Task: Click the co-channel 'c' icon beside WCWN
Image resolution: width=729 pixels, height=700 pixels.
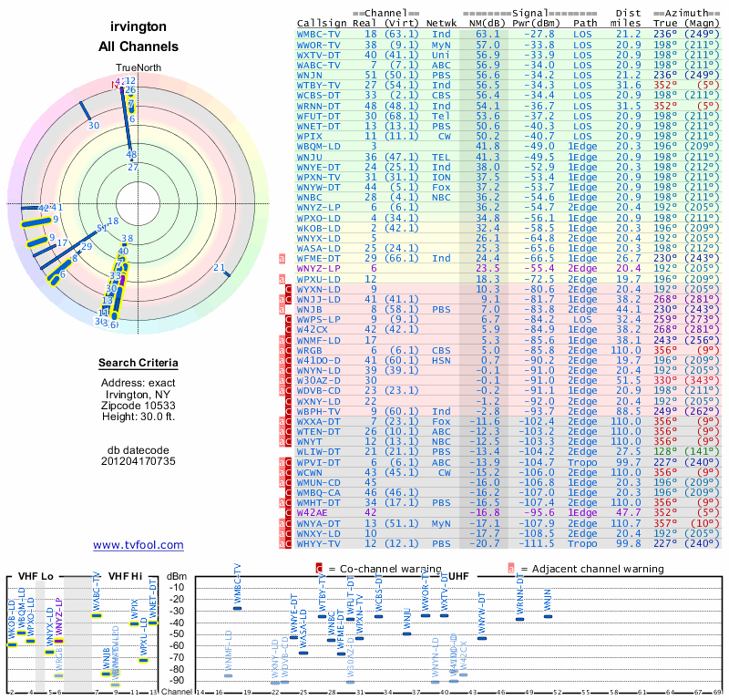Action: click(288, 472)
